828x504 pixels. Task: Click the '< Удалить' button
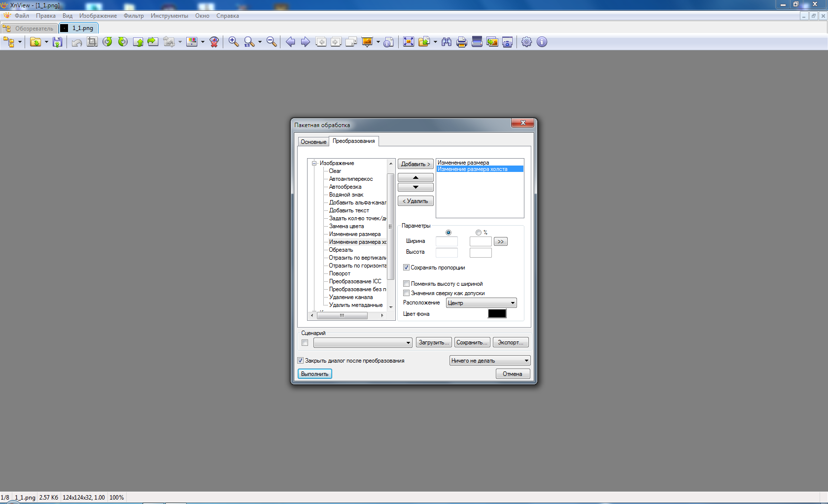(x=415, y=201)
